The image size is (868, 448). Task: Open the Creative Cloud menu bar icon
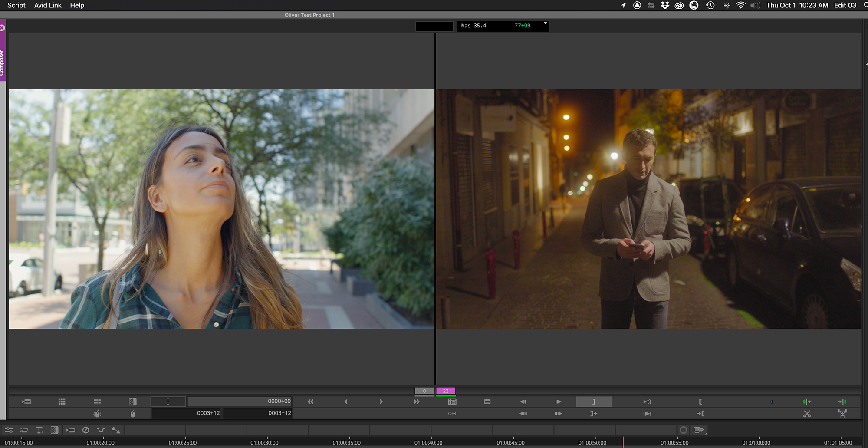pos(679,5)
